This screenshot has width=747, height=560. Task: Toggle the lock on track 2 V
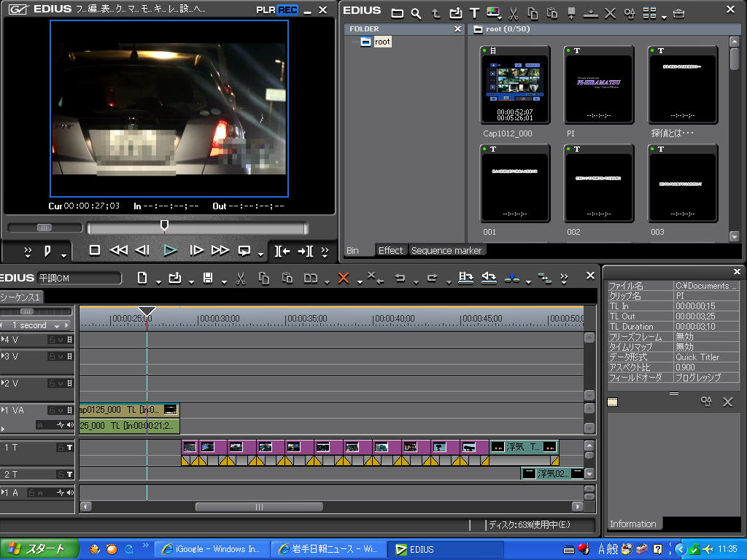click(x=52, y=384)
